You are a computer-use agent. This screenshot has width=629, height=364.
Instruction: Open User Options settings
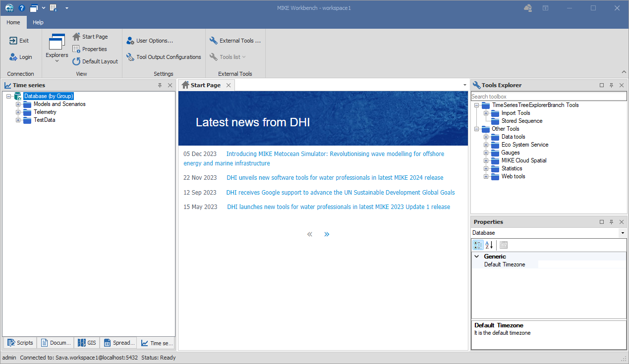[130, 41]
